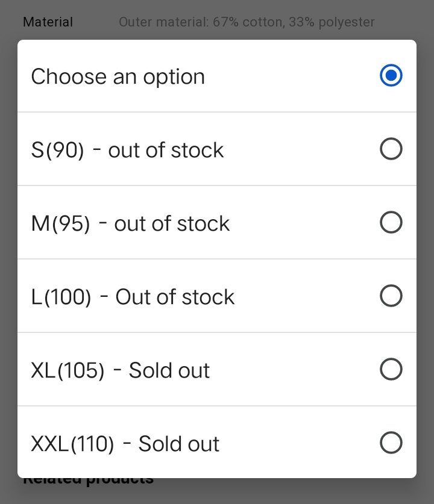
Task: Choose the XXL(110) radio button
Action: click(x=391, y=443)
